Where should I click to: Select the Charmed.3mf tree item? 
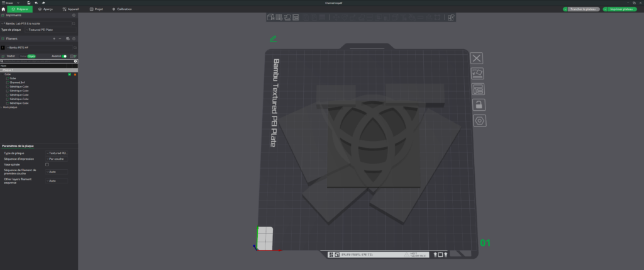(18, 82)
